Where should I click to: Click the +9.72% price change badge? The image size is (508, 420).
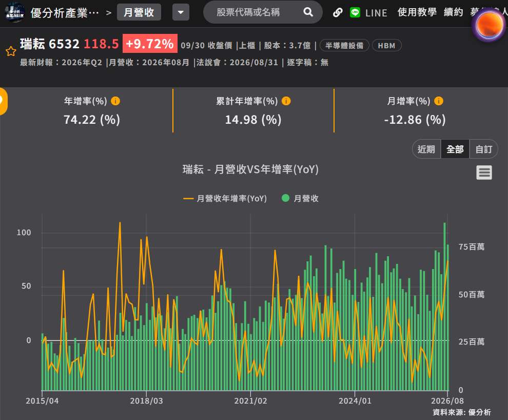(150, 44)
